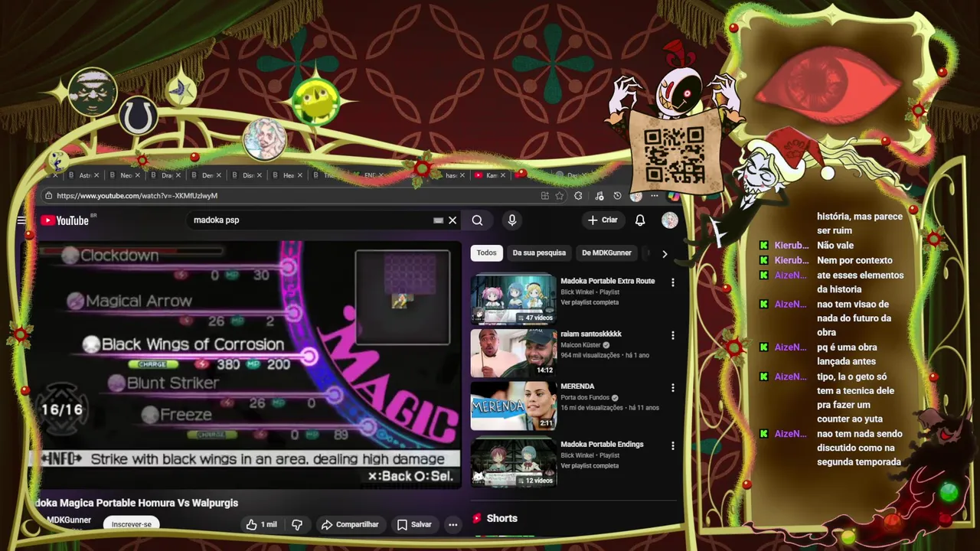Open 'Madoka Portable Endings' title link
The width and height of the screenshot is (980, 551).
(602, 444)
